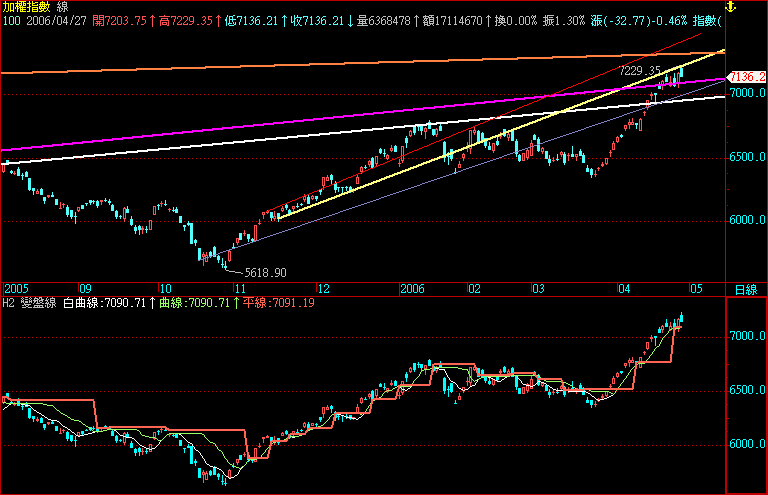Click the 日線 period button
The height and width of the screenshot is (495, 768).
[746, 289]
